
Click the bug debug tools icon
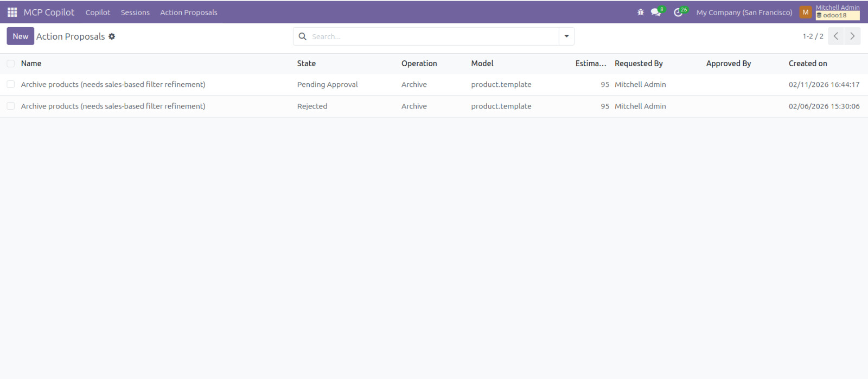pos(640,12)
